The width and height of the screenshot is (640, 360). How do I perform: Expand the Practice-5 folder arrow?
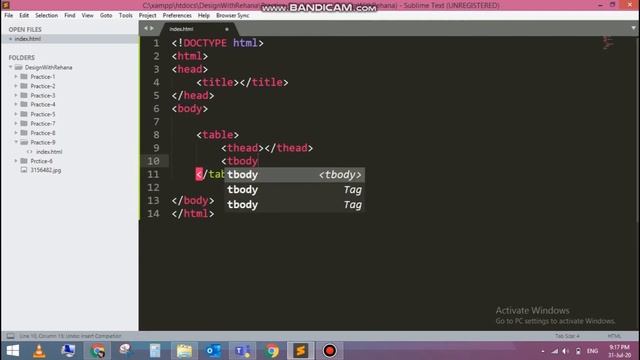point(16,114)
